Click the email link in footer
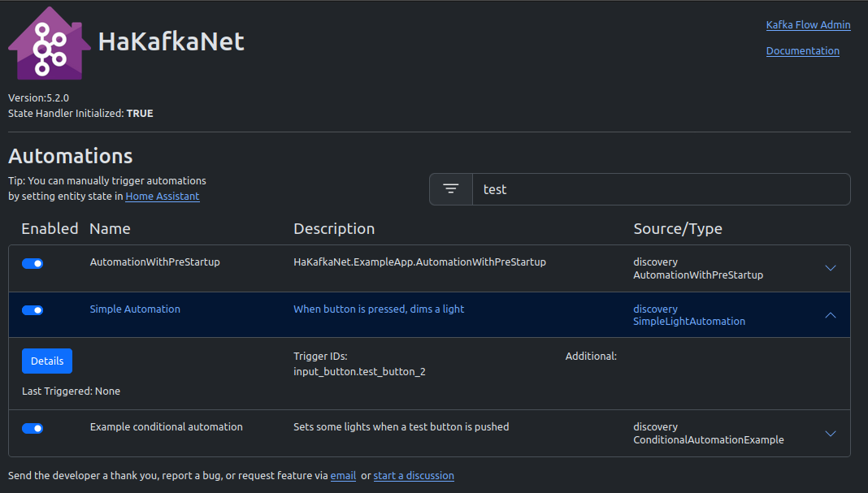The image size is (868, 493). 343,476
